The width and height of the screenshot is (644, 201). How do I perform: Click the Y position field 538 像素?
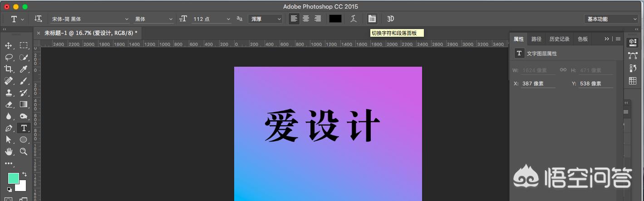tap(596, 84)
